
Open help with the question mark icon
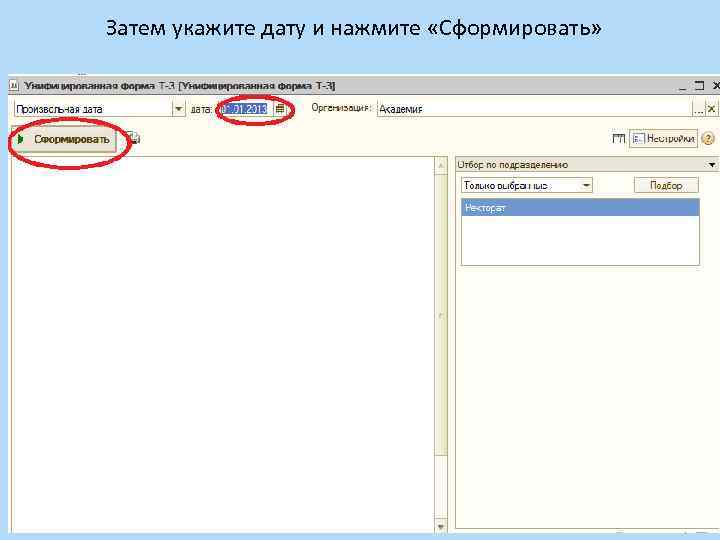(708, 139)
